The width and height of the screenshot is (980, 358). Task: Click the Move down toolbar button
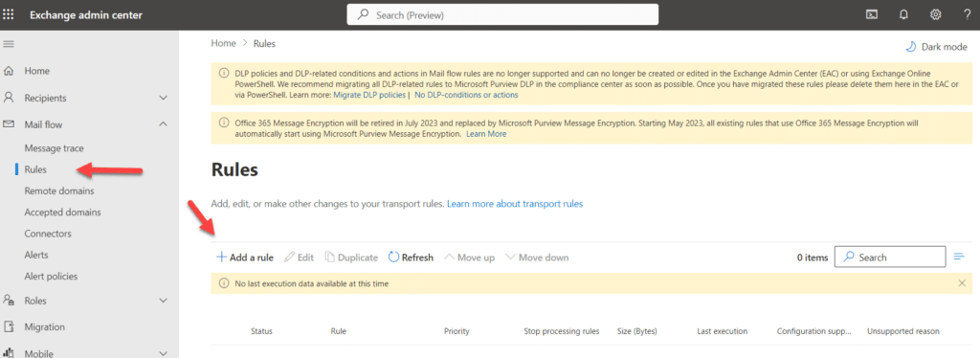click(x=537, y=257)
